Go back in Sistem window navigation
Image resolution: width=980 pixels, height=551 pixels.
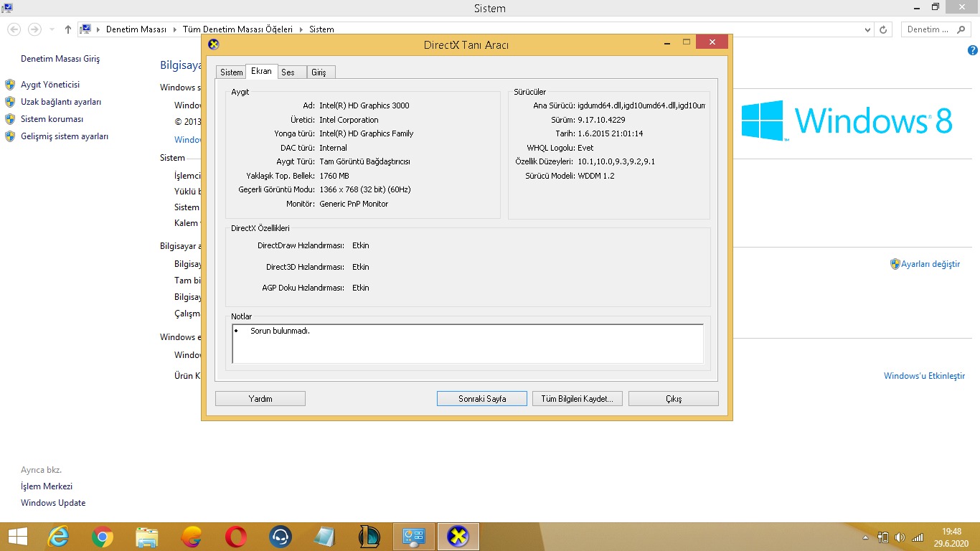14,29
